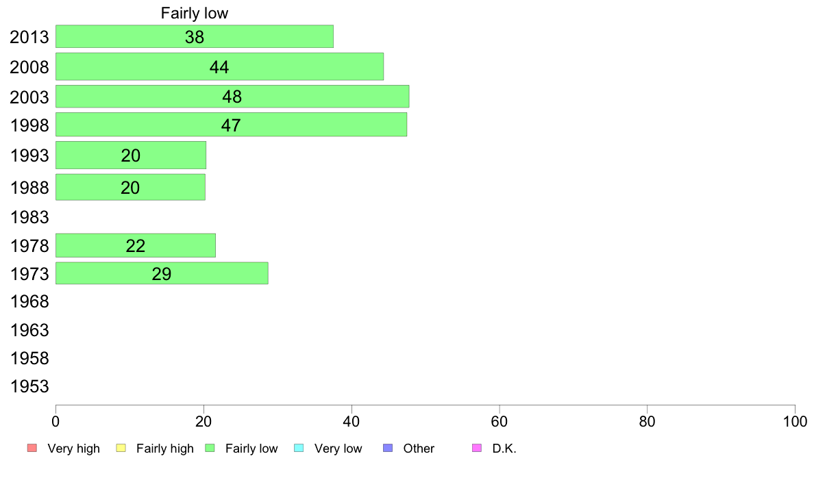The width and height of the screenshot is (814, 504).
Task: Click the "Fairly high" legend text
Action: click(164, 449)
